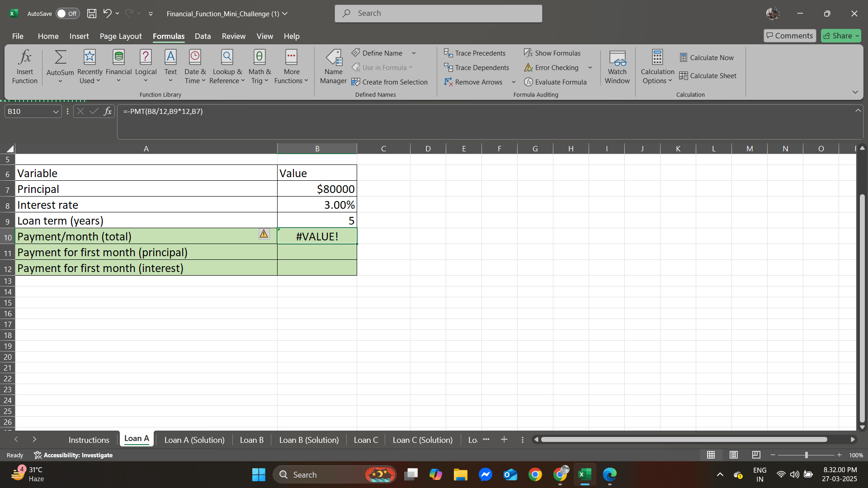Toggle the AutoSave switch
The width and height of the screenshot is (868, 488).
[x=67, y=14]
